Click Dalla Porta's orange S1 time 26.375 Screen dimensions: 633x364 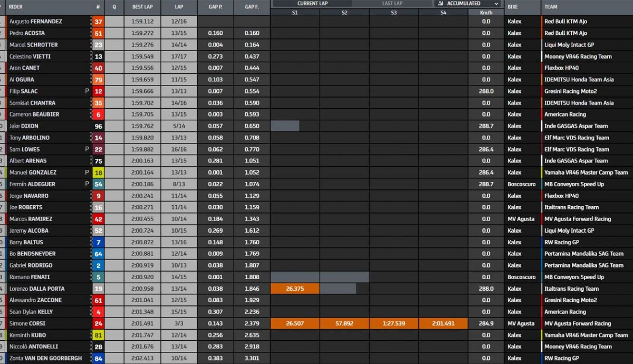pos(294,289)
